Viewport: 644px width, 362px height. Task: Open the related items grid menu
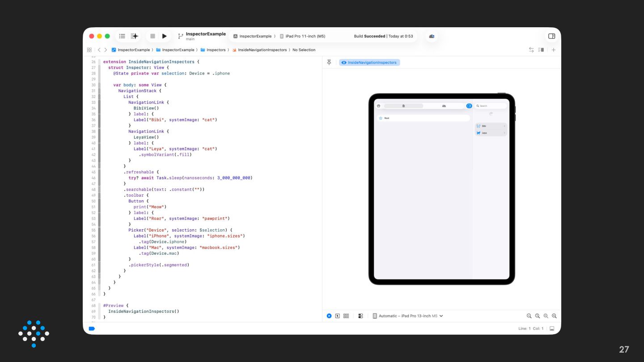coord(89,50)
